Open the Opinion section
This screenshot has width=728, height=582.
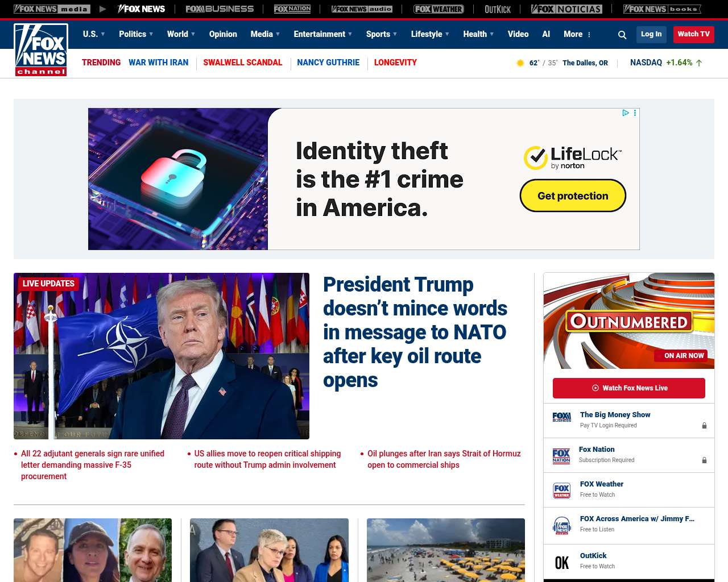tap(223, 34)
